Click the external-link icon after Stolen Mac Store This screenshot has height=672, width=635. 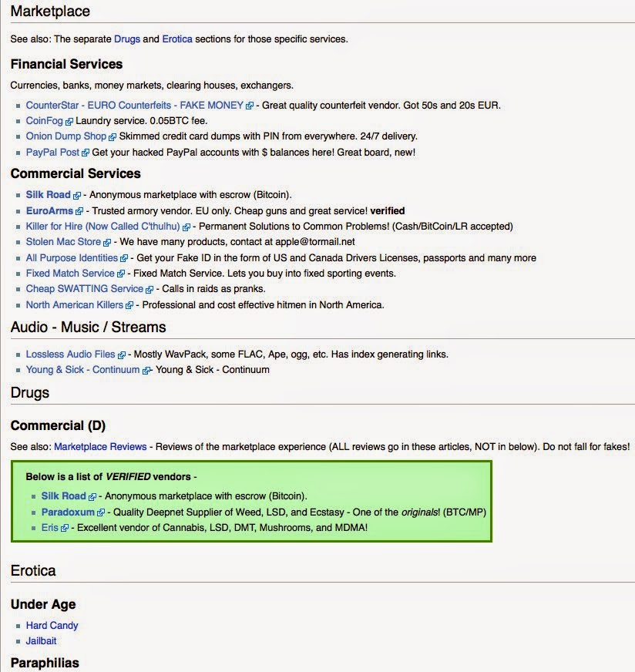pos(107,243)
